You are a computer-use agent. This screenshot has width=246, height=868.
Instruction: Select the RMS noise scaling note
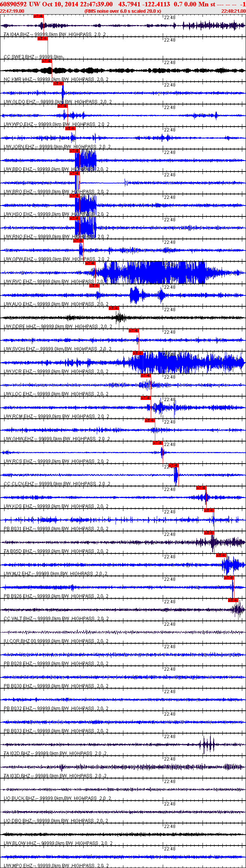[x=123, y=11]
